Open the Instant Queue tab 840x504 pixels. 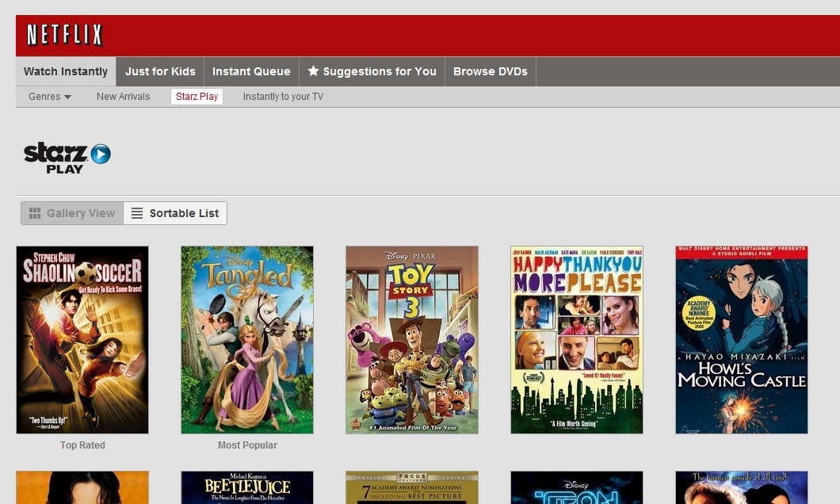[251, 71]
